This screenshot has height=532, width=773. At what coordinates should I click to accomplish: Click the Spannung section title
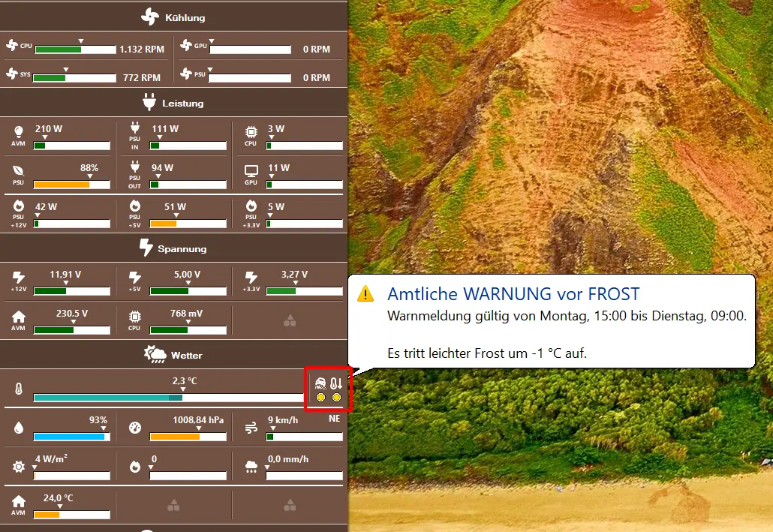[182, 249]
